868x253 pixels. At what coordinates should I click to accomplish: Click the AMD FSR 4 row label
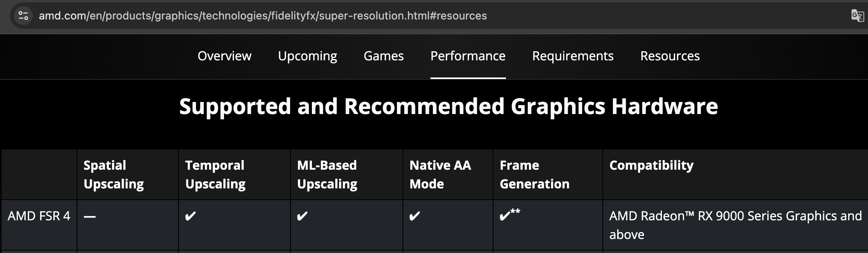pos(39,216)
